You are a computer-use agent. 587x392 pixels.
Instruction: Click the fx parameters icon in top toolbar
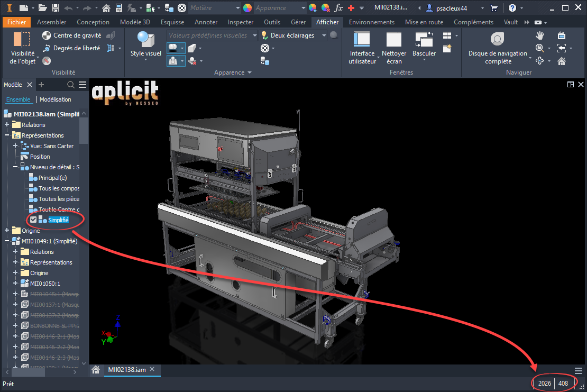point(339,8)
